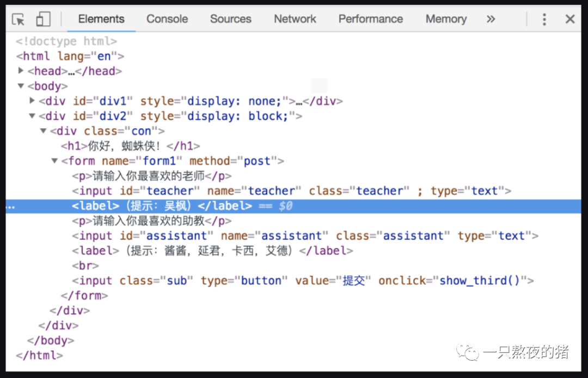Open the Memory tab
The image size is (588, 378).
446,18
